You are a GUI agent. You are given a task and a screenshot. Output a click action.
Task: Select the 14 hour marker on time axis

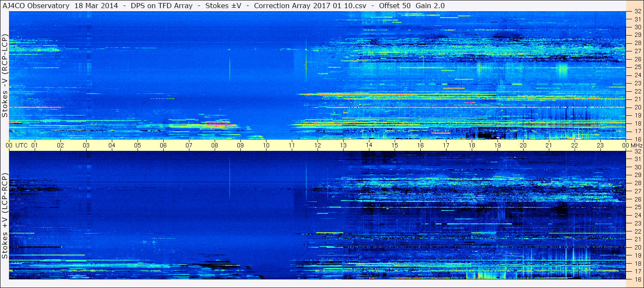[369, 145]
